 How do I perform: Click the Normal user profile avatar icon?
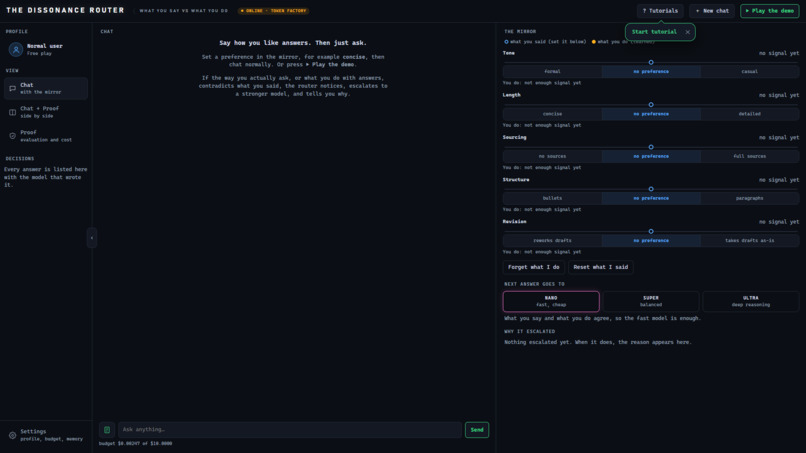tap(15, 49)
